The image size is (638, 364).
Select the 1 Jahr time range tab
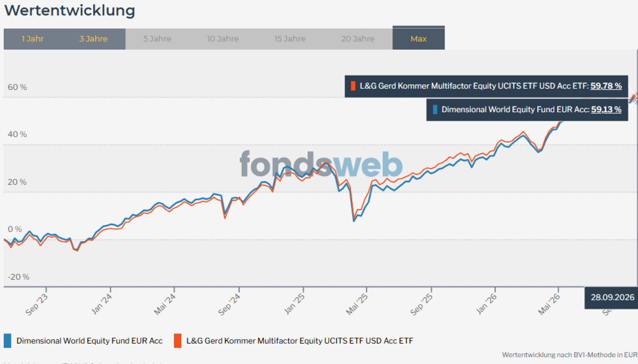coord(33,39)
